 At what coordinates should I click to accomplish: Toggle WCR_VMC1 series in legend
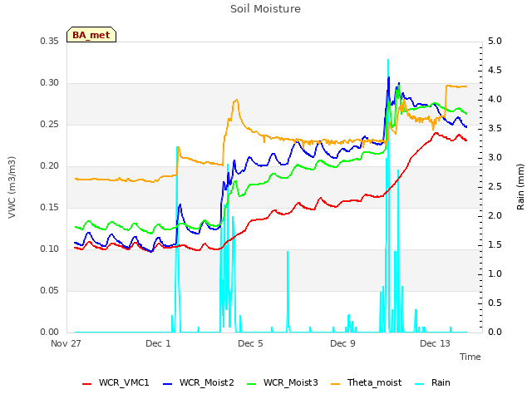[116, 382]
